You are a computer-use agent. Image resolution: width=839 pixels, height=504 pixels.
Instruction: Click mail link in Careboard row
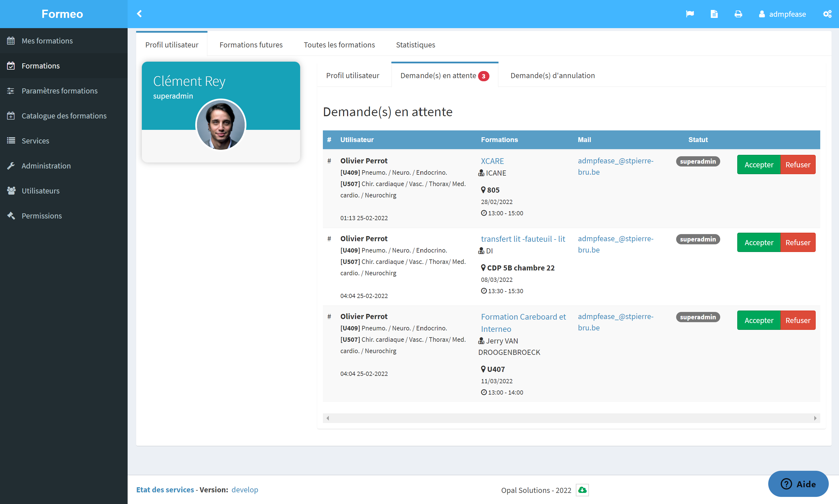point(616,322)
